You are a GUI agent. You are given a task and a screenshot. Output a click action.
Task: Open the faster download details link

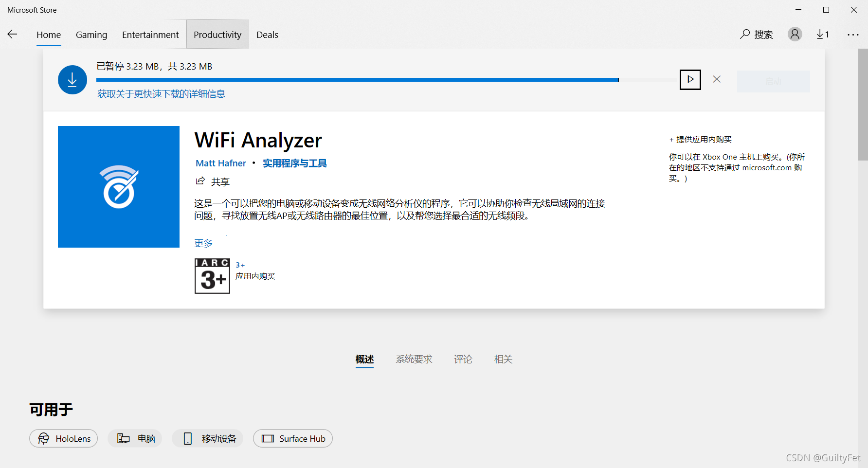[x=161, y=94]
